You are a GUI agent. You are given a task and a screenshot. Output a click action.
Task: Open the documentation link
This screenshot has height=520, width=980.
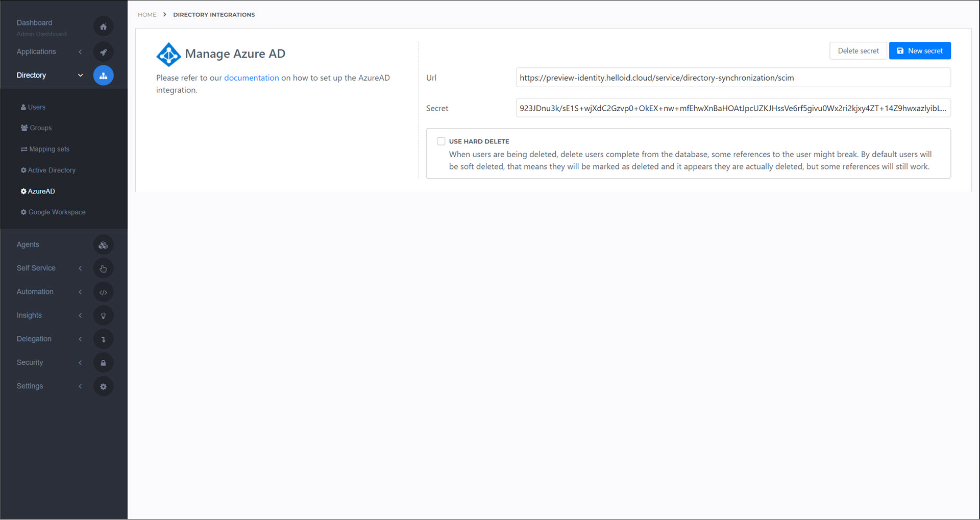pos(252,78)
